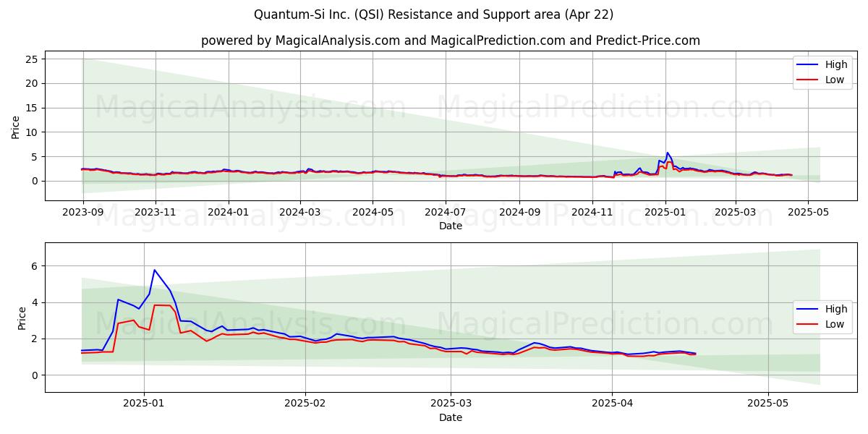Image resolution: width=868 pixels, height=434 pixels.
Task: Click the blue High line swatch in the top legend
Action: pyautogui.click(x=808, y=65)
